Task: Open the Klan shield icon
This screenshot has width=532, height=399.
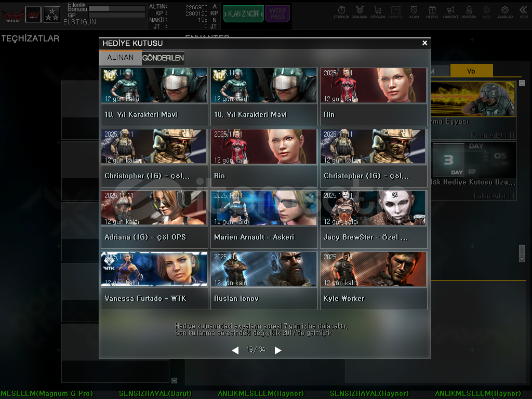Action: tap(414, 12)
